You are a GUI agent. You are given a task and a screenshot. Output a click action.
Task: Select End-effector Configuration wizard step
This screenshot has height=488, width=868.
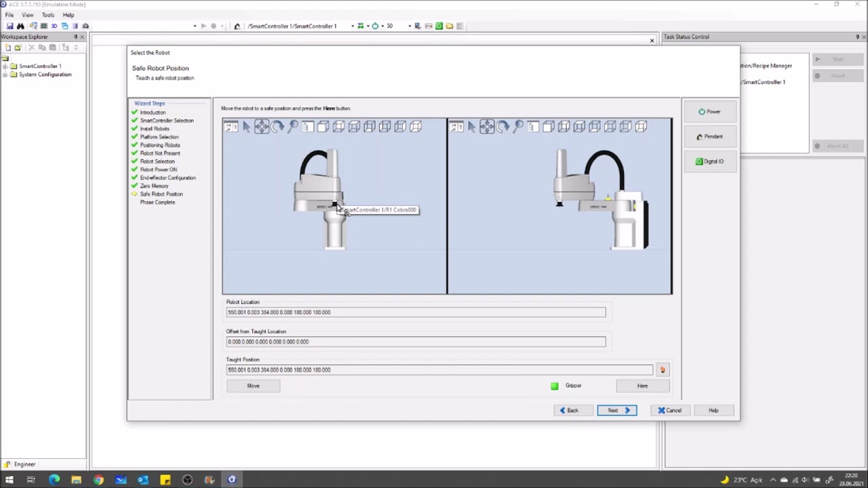(167, 178)
